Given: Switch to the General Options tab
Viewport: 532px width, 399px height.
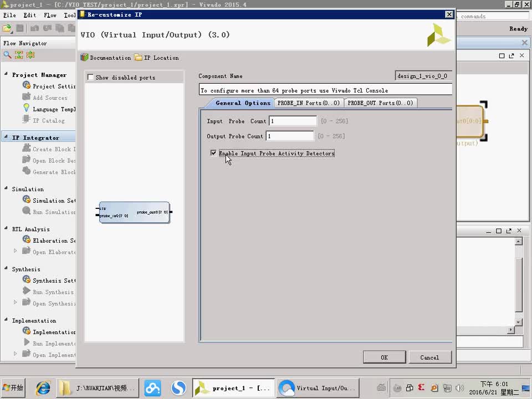Looking at the screenshot, I should (243, 103).
